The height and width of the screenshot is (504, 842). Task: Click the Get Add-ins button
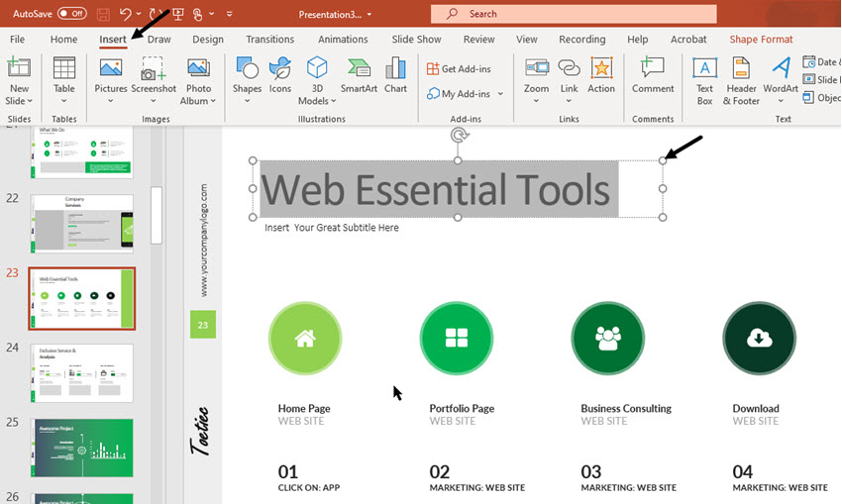[x=459, y=68]
